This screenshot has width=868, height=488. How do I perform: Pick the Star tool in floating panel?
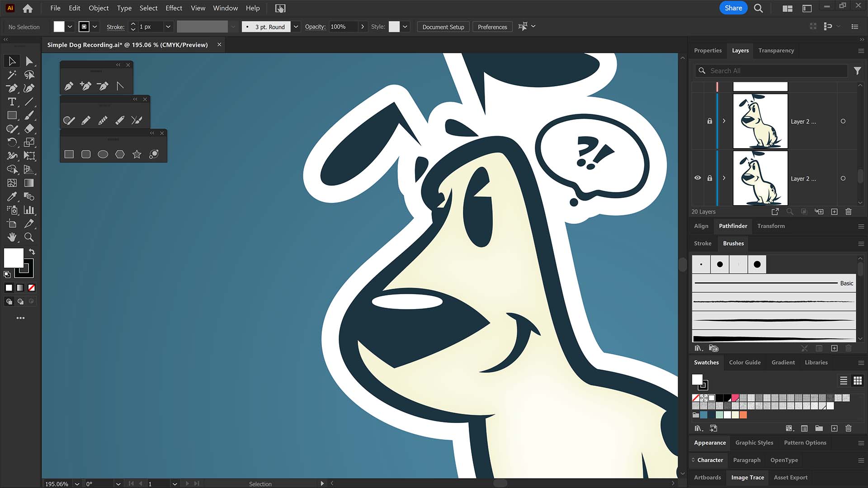point(137,155)
